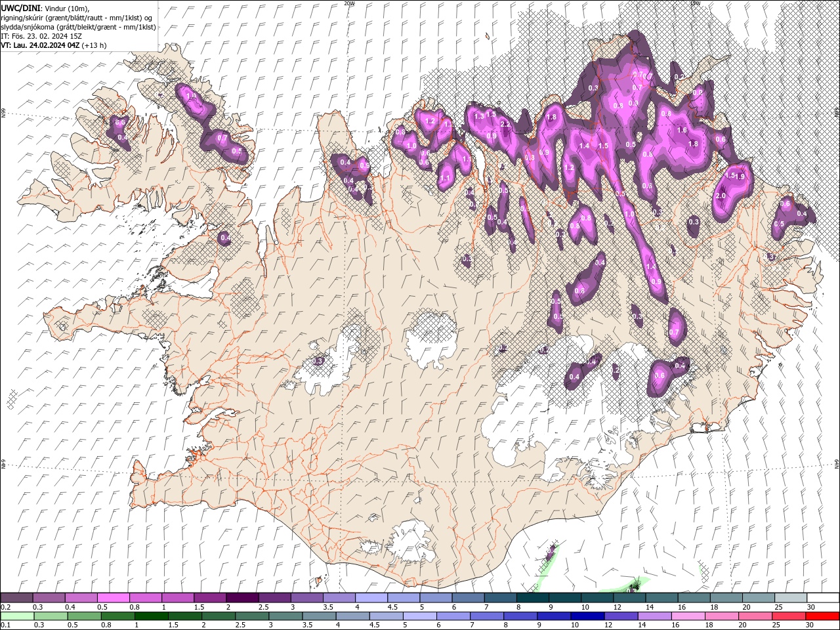Click the 'rigning/skúrir' legend description line
The image size is (840, 630).
coord(77,18)
